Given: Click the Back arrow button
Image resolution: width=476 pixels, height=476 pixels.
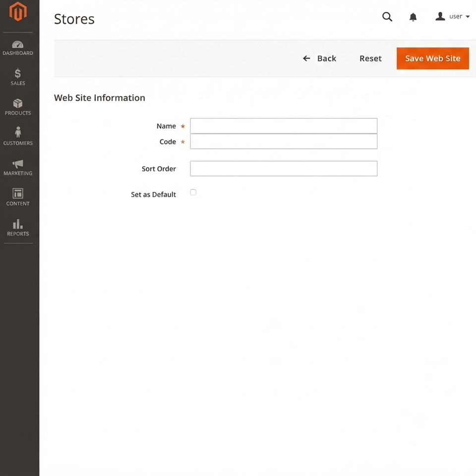Looking at the screenshot, I should [x=319, y=59].
